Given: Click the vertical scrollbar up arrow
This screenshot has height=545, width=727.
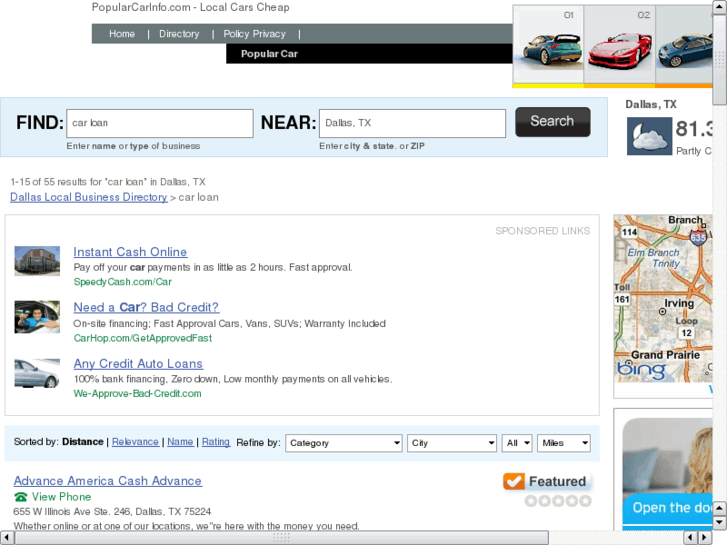Looking at the screenshot, I should coord(720,7).
